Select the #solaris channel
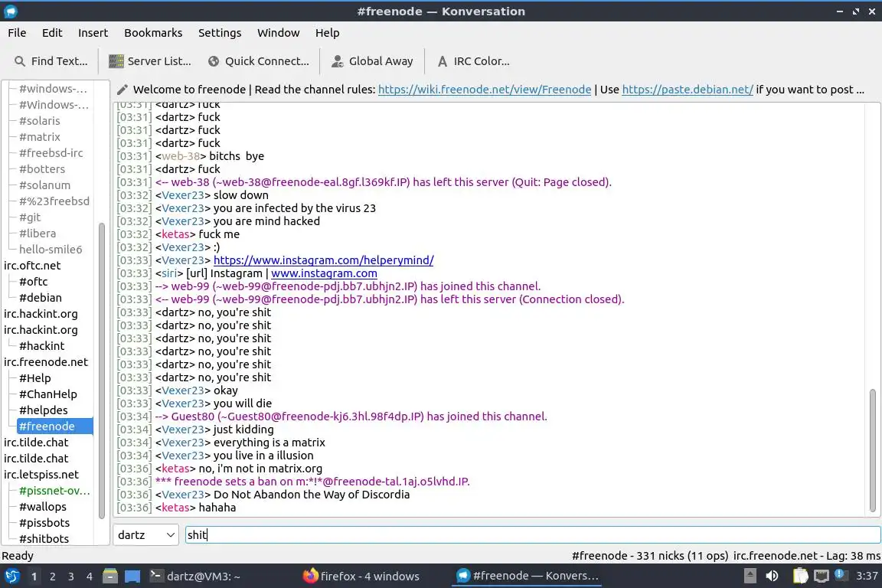 tap(39, 121)
